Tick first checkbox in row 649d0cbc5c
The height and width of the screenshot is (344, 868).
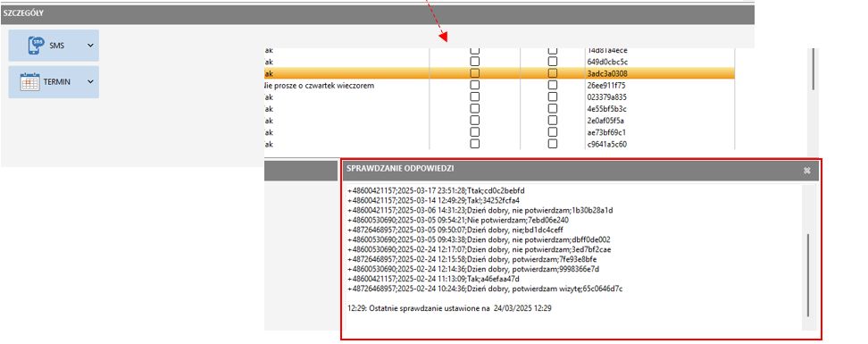click(474, 62)
